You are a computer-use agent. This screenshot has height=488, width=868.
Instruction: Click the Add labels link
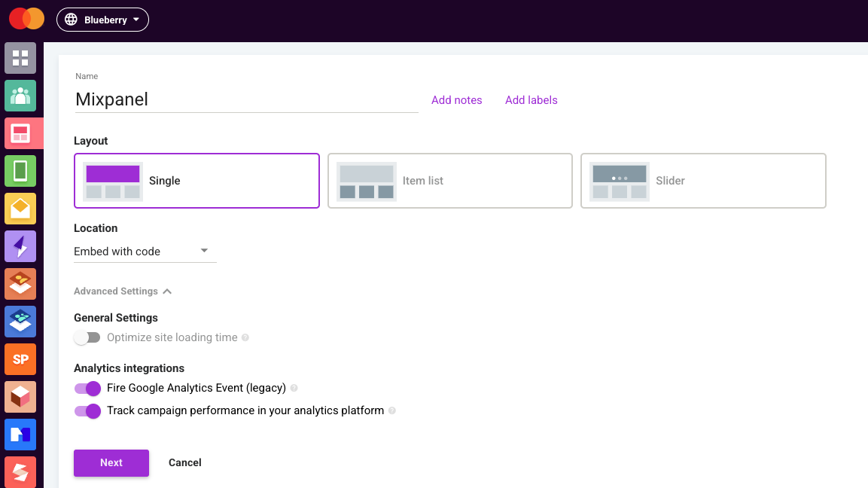click(x=531, y=100)
